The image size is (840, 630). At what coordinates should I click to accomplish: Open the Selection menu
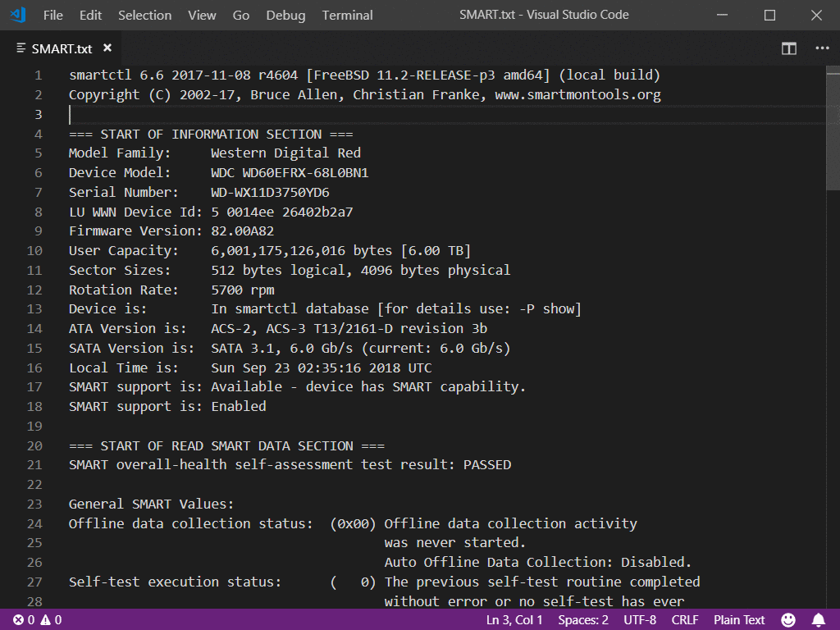(x=144, y=15)
